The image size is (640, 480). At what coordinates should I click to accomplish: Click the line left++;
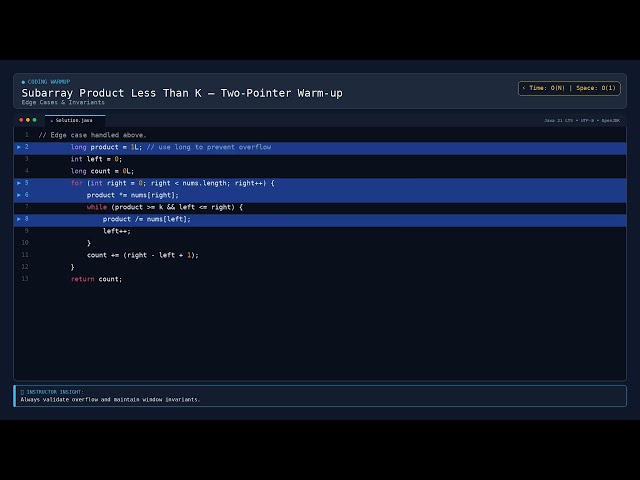(117, 231)
